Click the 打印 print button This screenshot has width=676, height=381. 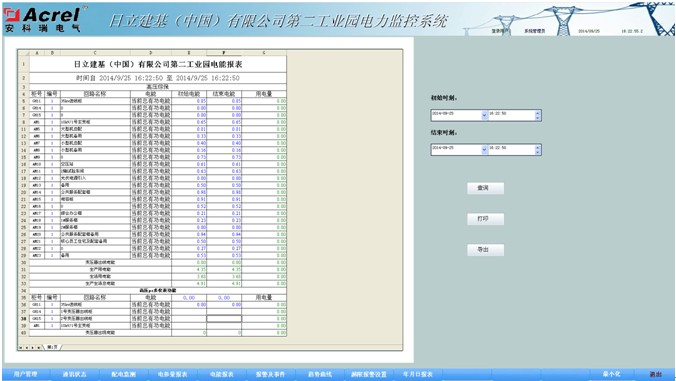[x=485, y=219]
